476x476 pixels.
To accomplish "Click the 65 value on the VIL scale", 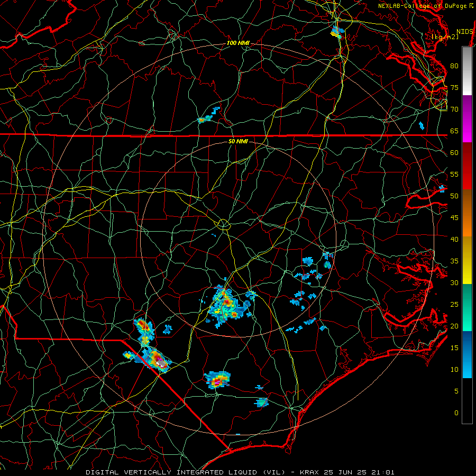I will [454, 131].
